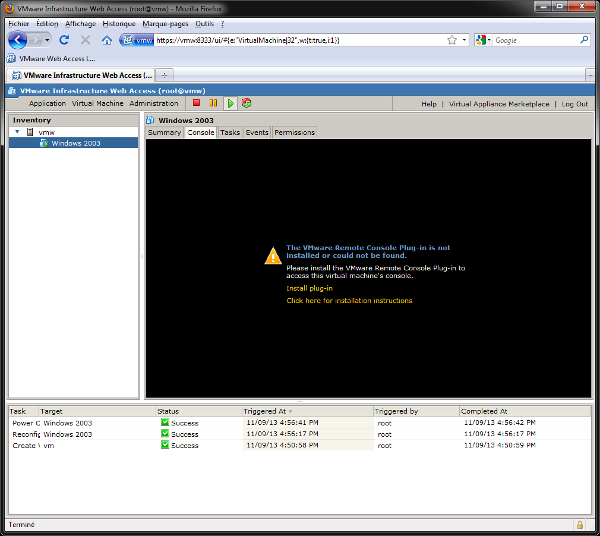This screenshot has height=536, width=600.
Task: Click the Install plug-in link
Action: pos(309,288)
